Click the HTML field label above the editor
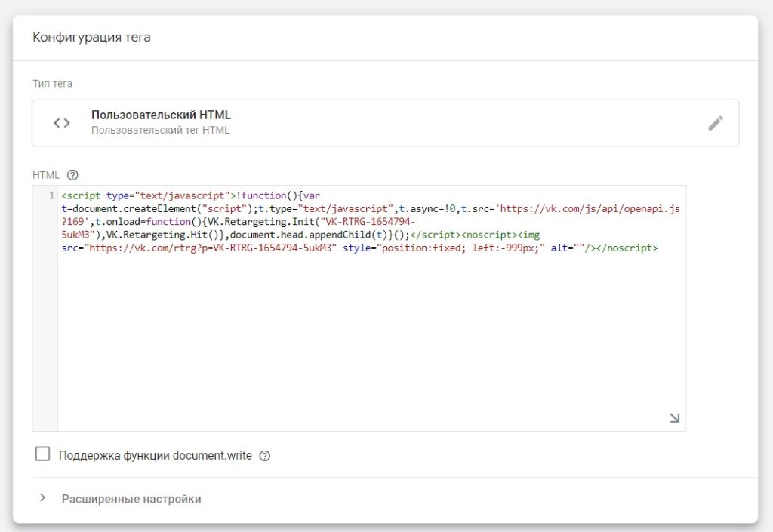 click(46, 175)
